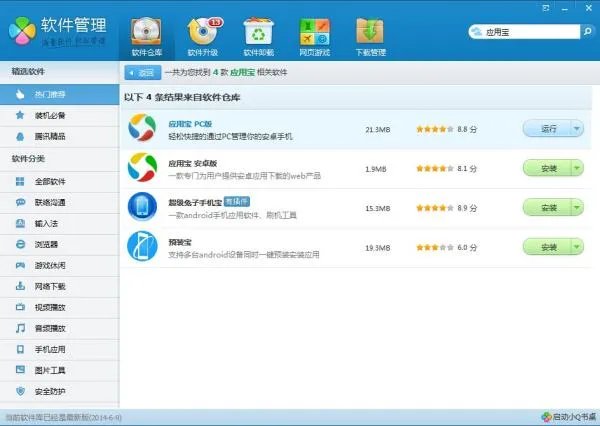Open the 超级兔子手机宝 title

(195, 203)
